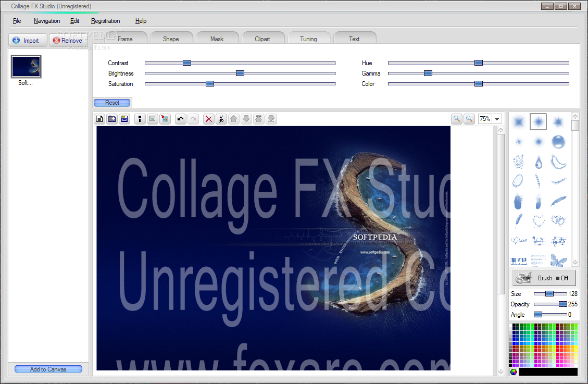Undo the last action
Image resolution: width=588 pixels, height=384 pixels.
pos(180,119)
